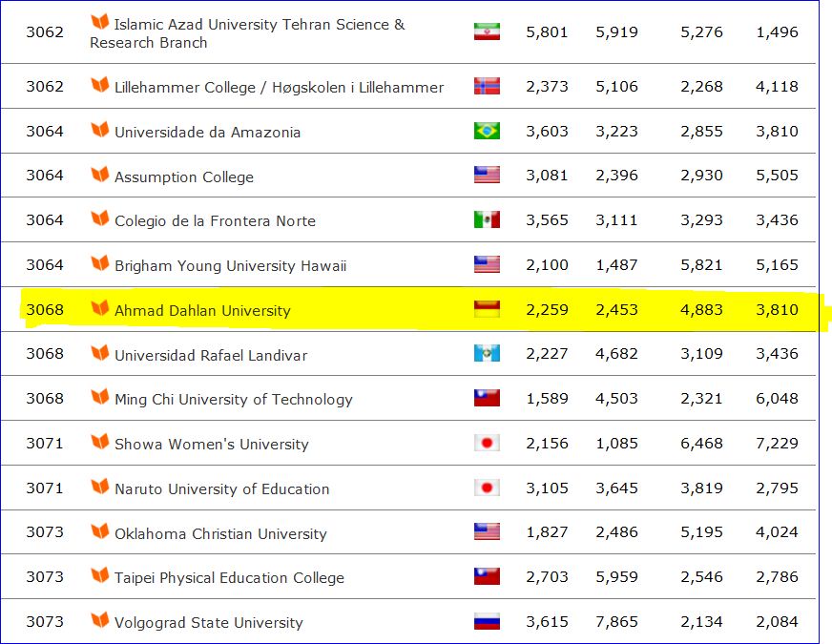The width and height of the screenshot is (832, 644).
Task: Open the Islamic Azad University Tehran link
Action: coord(247,32)
